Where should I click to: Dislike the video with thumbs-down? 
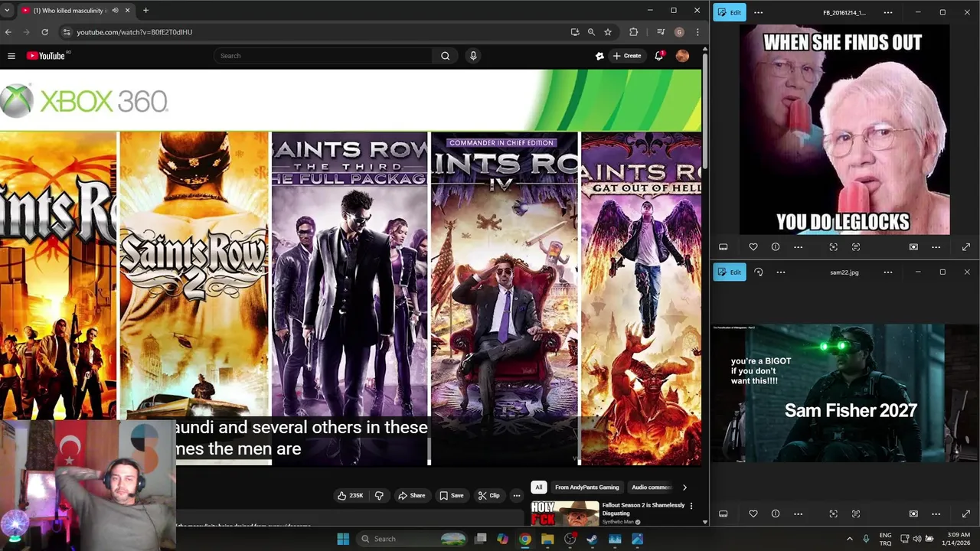[379, 496]
